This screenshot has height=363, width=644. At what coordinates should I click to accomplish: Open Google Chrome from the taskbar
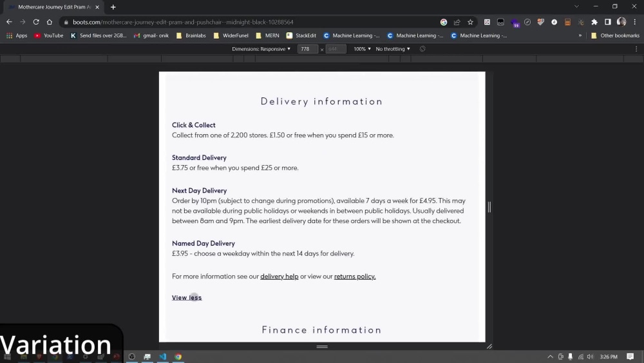pyautogui.click(x=178, y=357)
